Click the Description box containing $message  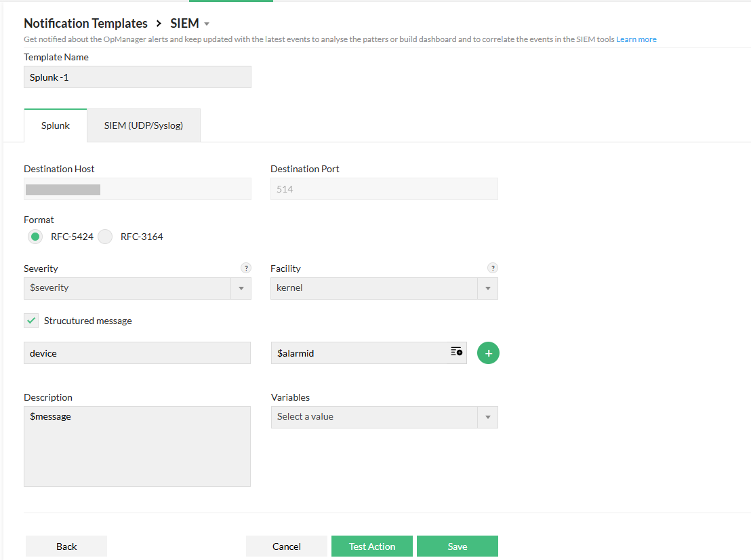(x=137, y=446)
